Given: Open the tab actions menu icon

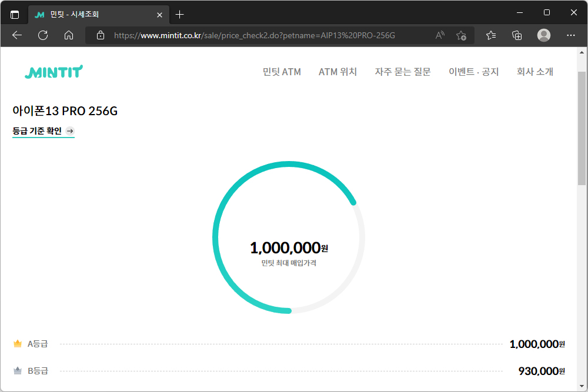Looking at the screenshot, I should tap(15, 15).
